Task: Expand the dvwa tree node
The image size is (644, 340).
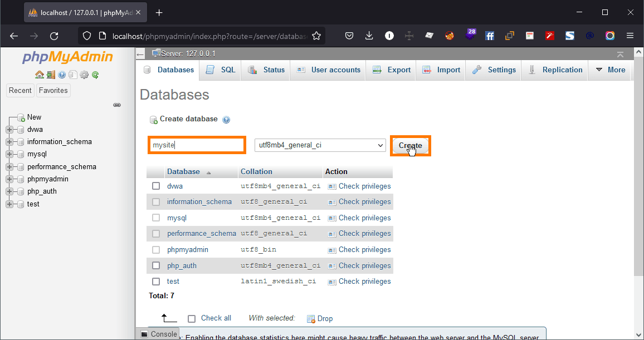Action: point(9,130)
